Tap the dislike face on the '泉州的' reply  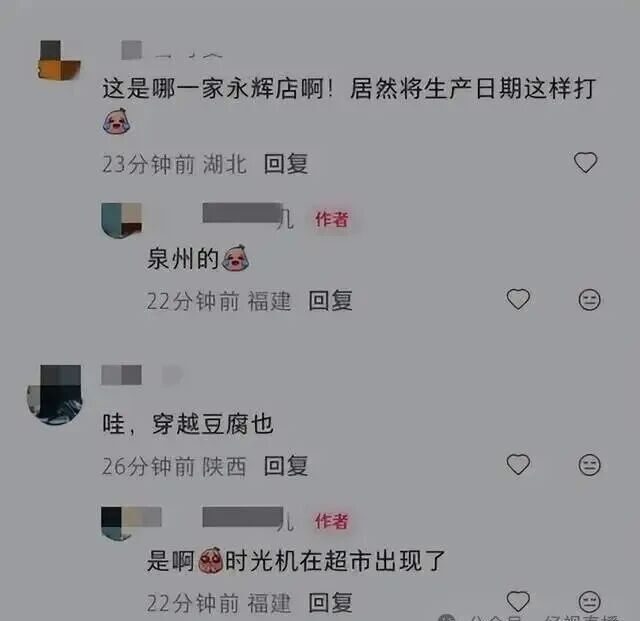click(589, 300)
